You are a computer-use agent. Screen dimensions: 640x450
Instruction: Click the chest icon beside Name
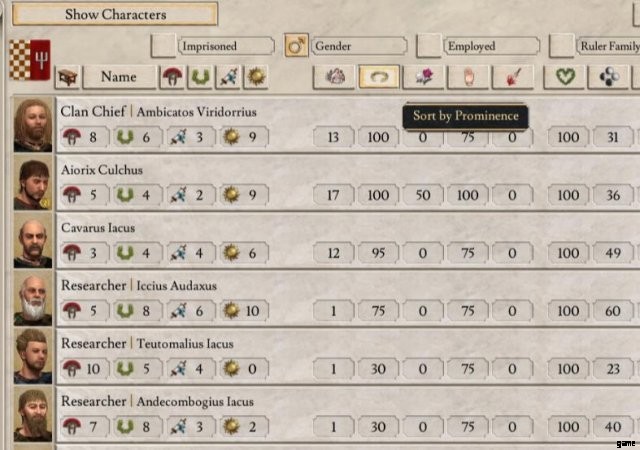pos(68,77)
